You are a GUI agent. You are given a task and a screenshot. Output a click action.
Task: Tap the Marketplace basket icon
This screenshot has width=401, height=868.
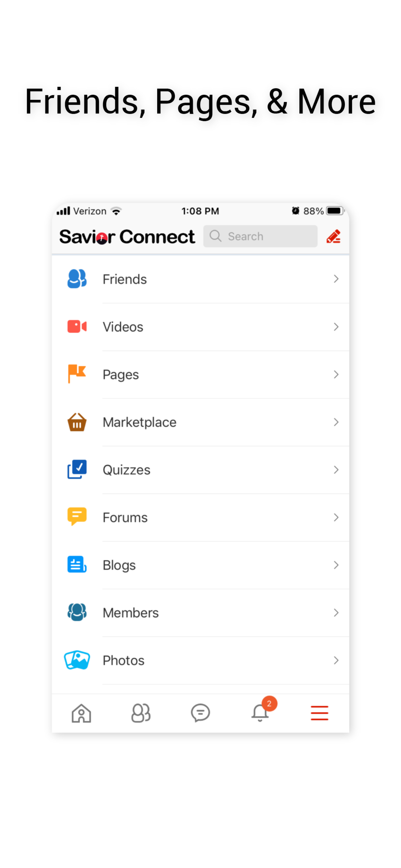(x=77, y=422)
